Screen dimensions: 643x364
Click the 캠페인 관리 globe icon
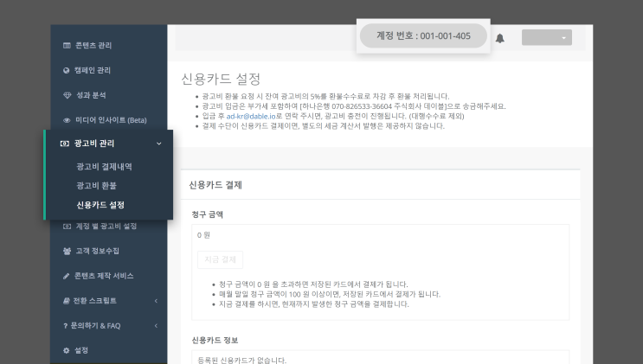[66, 71]
